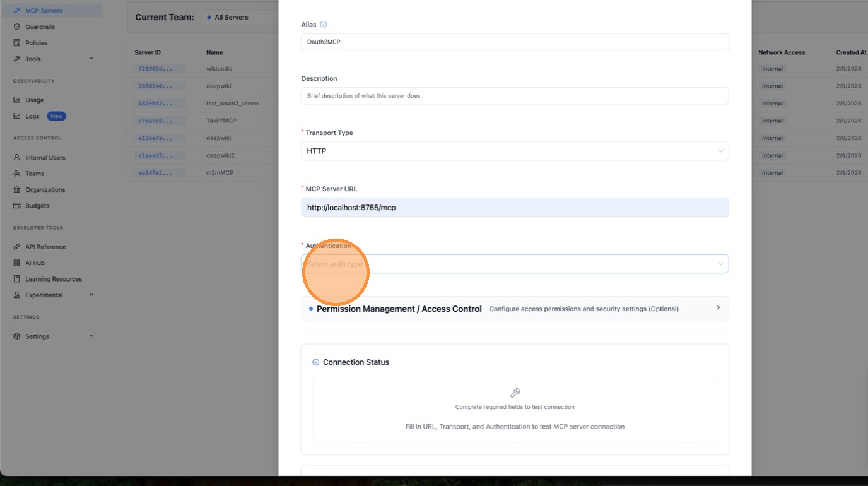Click the Connection Status heading text
The width and height of the screenshot is (868, 486).
click(356, 362)
